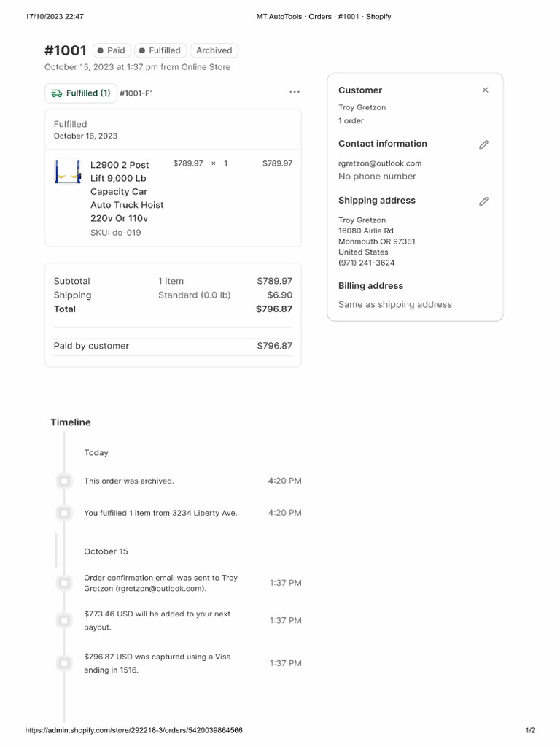The image size is (560, 747).
Task: Click customer name Troy Gretzon link
Action: click(x=362, y=107)
